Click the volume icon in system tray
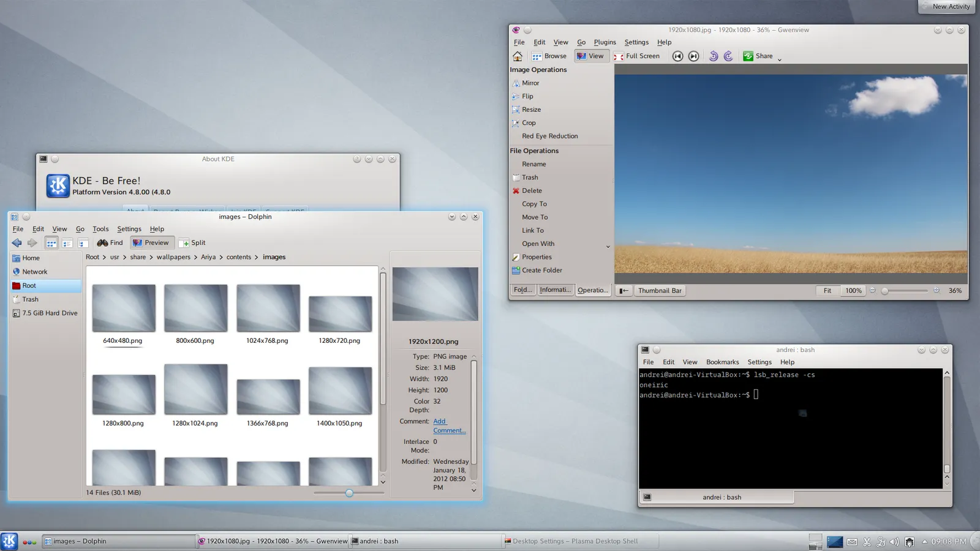The image size is (980, 551). coord(894,542)
